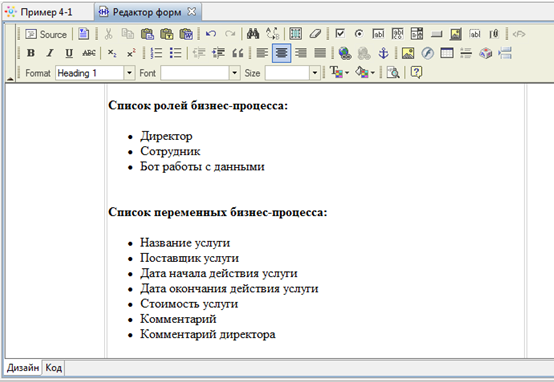Insert a selection list form field
The image size is (554, 382).
(417, 34)
